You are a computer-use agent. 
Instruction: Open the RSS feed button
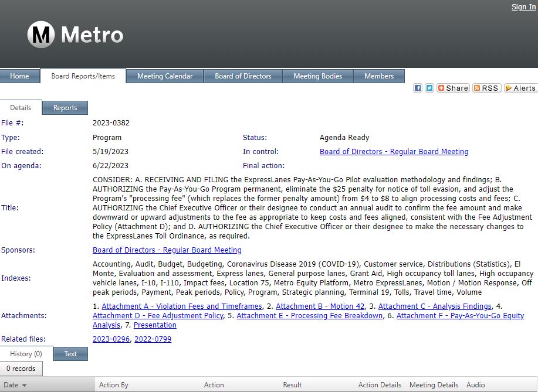[486, 88]
